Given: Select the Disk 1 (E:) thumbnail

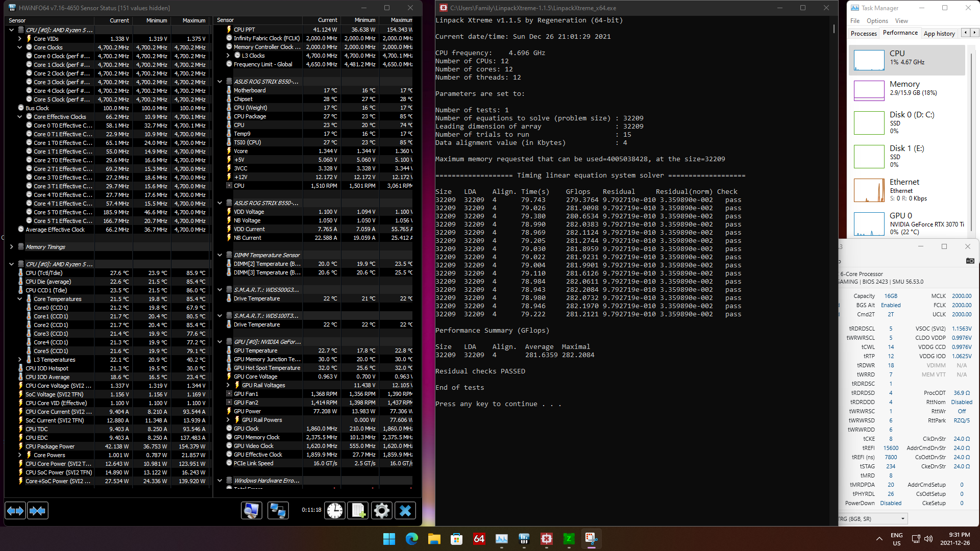Looking at the screenshot, I should [x=869, y=157].
